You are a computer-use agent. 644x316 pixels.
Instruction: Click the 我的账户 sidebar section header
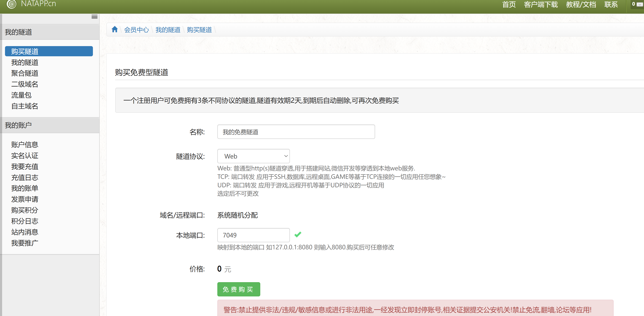click(50, 125)
